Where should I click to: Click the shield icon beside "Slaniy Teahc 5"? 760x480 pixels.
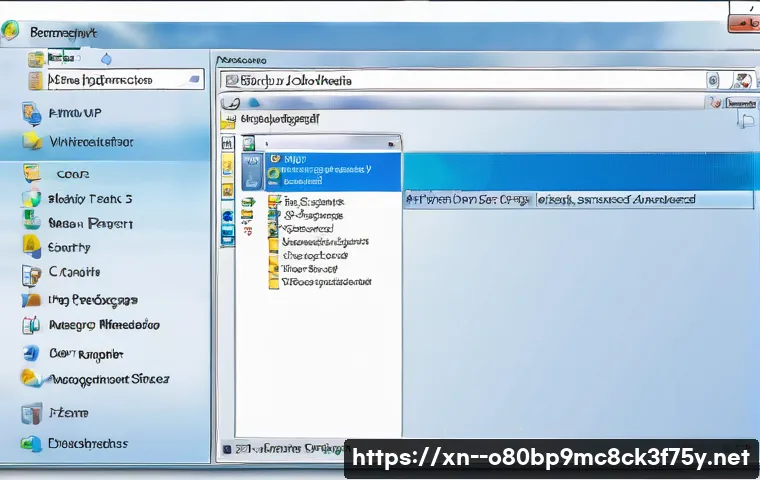32,198
